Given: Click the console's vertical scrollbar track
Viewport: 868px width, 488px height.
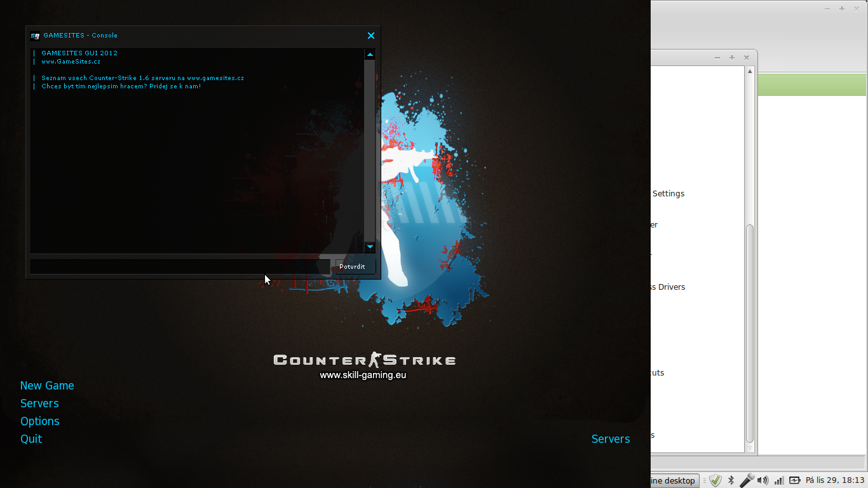Looking at the screenshot, I should point(370,151).
